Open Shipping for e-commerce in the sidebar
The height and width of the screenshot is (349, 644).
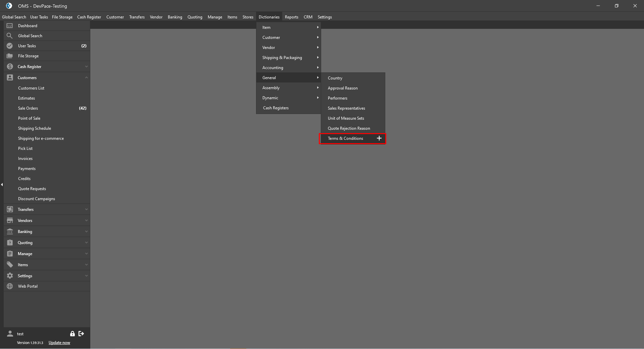47,138
